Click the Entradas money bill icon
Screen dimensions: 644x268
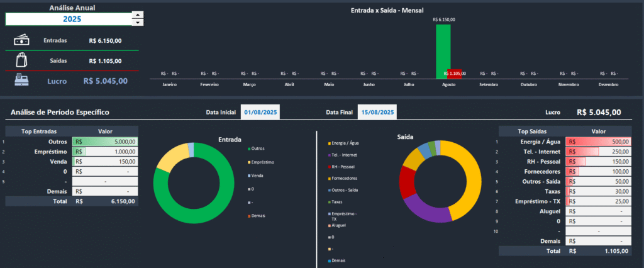click(21, 40)
